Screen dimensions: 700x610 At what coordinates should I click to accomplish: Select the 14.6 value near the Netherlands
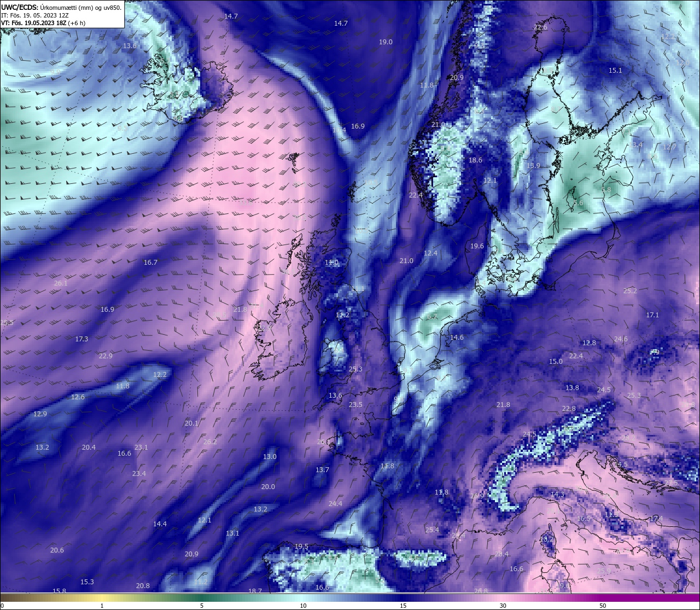tap(457, 338)
